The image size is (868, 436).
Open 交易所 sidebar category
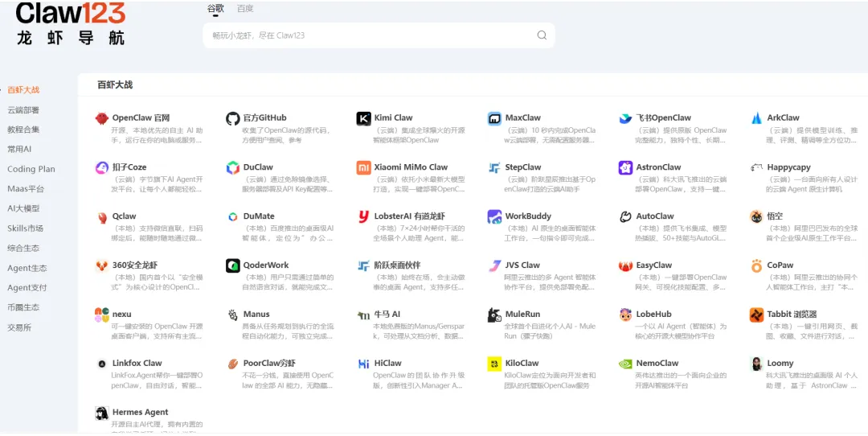[x=19, y=327]
